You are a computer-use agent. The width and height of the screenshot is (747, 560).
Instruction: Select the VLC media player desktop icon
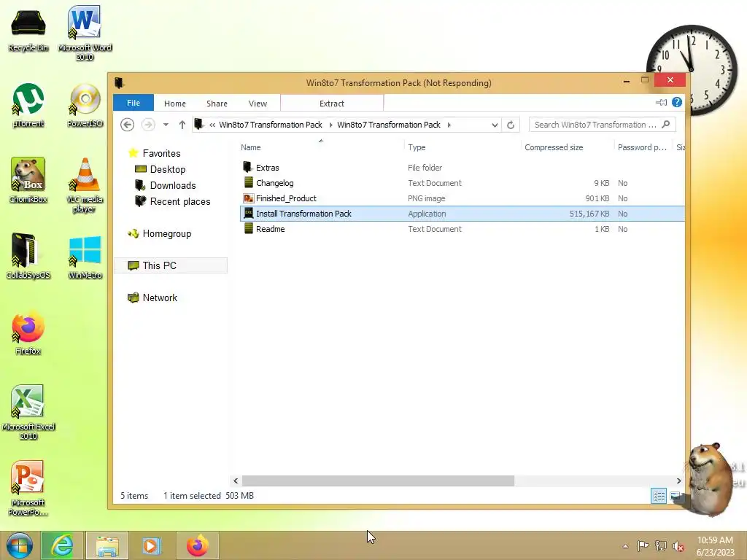coord(85,185)
